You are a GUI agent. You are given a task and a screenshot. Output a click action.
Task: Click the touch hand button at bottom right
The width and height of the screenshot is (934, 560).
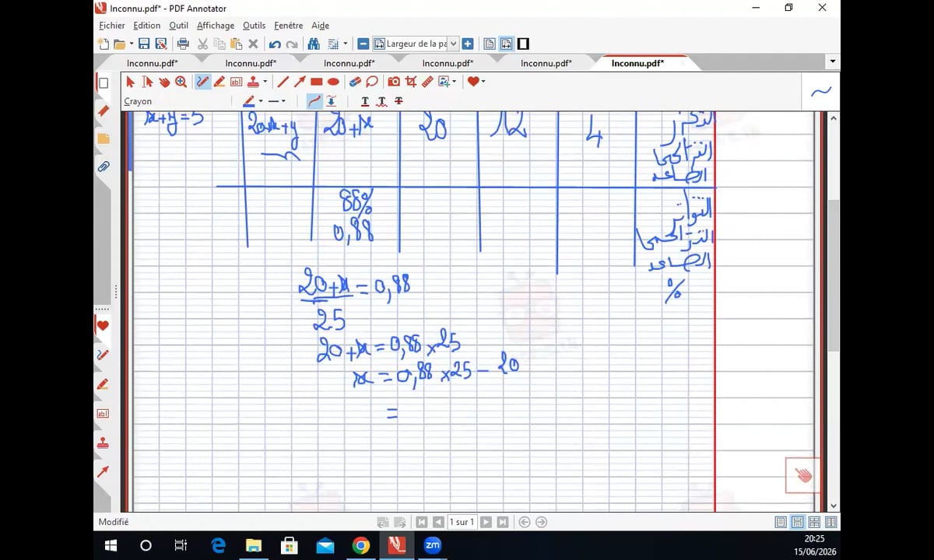[x=802, y=474]
